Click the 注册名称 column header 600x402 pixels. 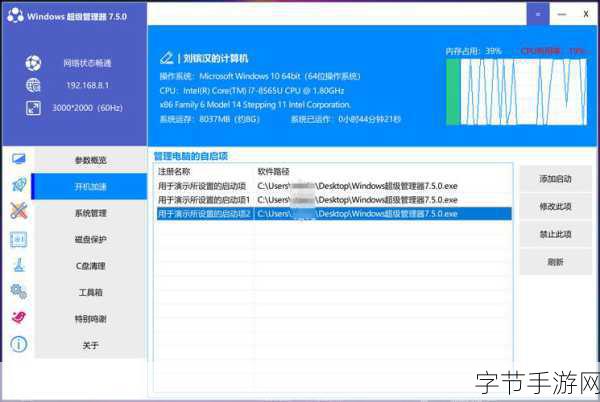tap(174, 171)
